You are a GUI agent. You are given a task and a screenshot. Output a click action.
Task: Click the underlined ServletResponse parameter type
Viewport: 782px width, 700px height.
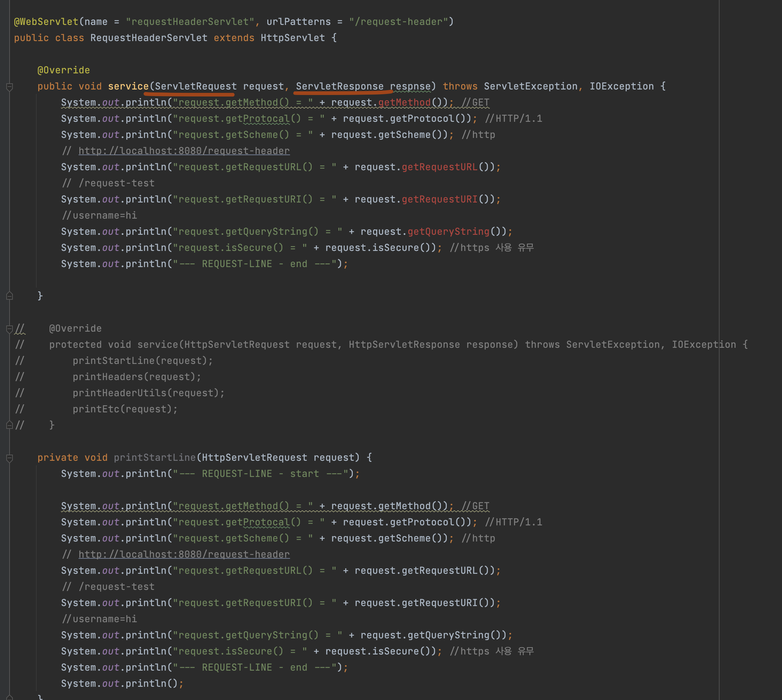340,86
